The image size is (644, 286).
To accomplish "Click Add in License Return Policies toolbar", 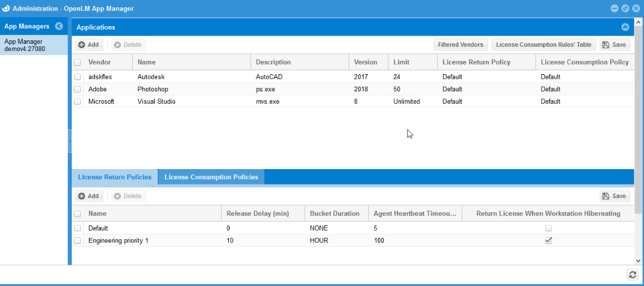I will (x=89, y=196).
